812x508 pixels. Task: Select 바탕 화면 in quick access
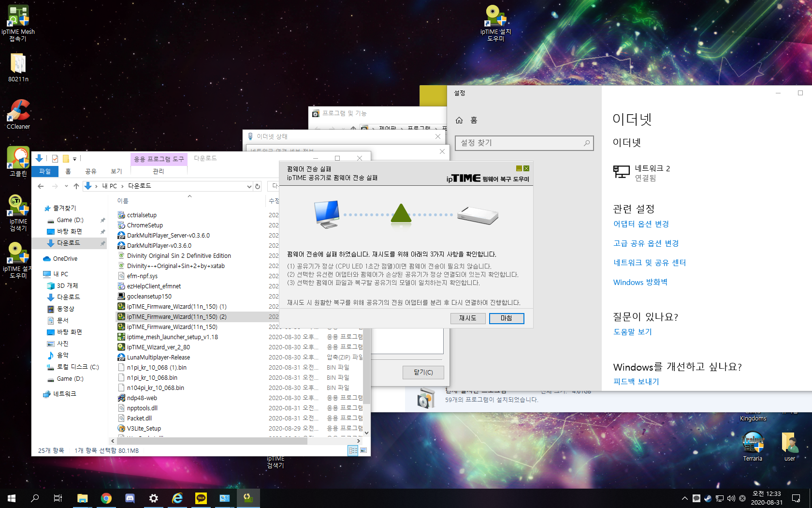click(70, 231)
